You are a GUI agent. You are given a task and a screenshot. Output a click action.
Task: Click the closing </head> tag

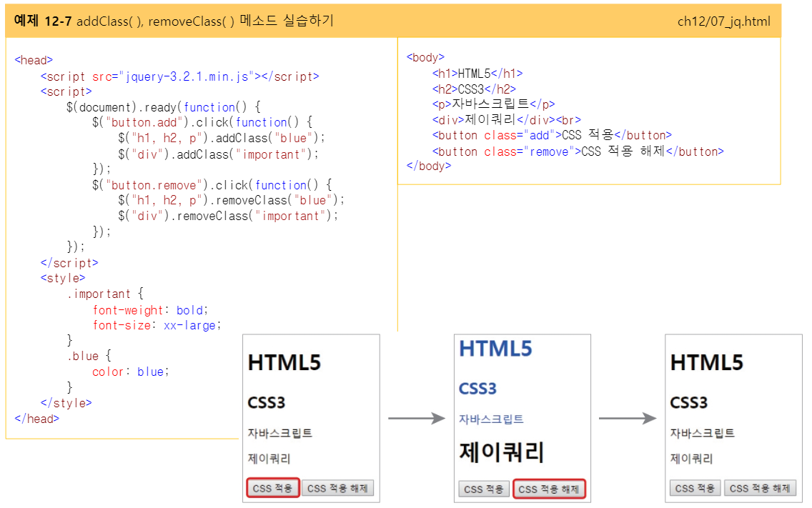pyautogui.click(x=36, y=419)
